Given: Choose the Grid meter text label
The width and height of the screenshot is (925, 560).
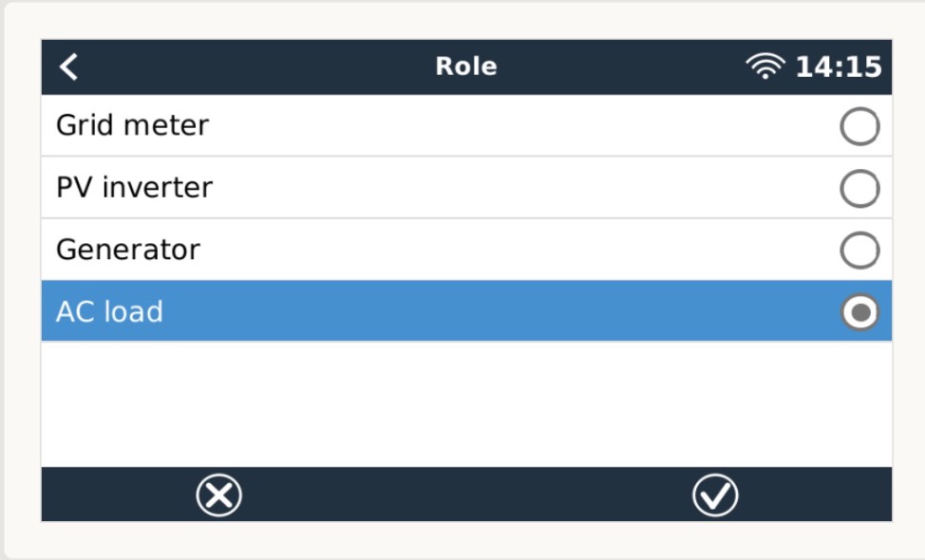Looking at the screenshot, I should 132,125.
